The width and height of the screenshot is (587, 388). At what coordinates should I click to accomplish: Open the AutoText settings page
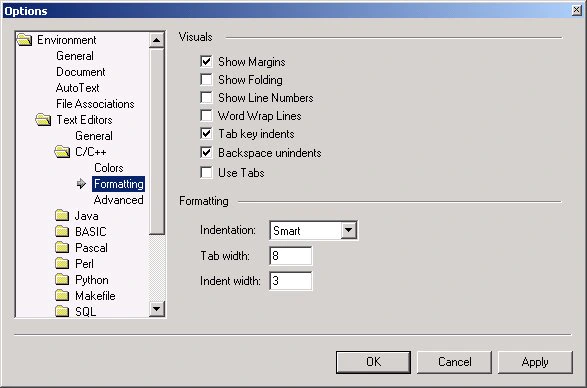click(x=77, y=88)
